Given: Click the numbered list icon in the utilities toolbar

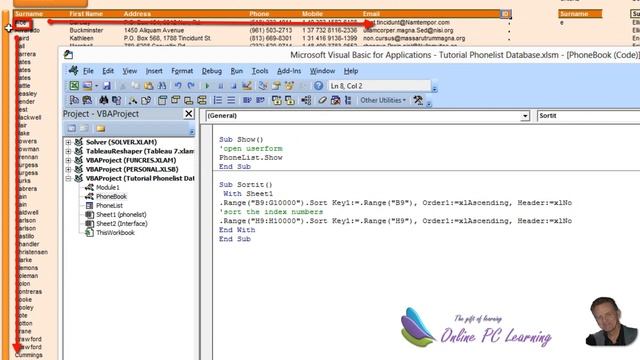Looking at the screenshot, I should point(218,100).
